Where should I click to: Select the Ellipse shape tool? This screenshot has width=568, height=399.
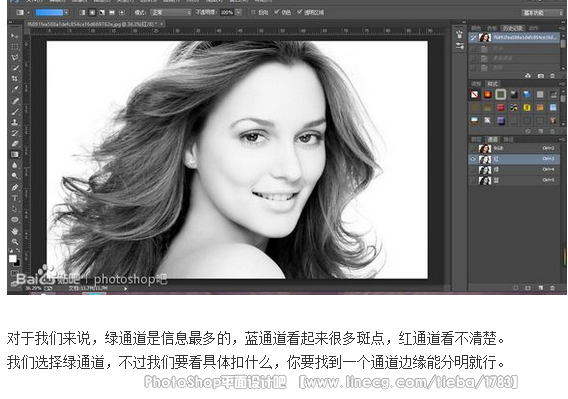[x=14, y=220]
